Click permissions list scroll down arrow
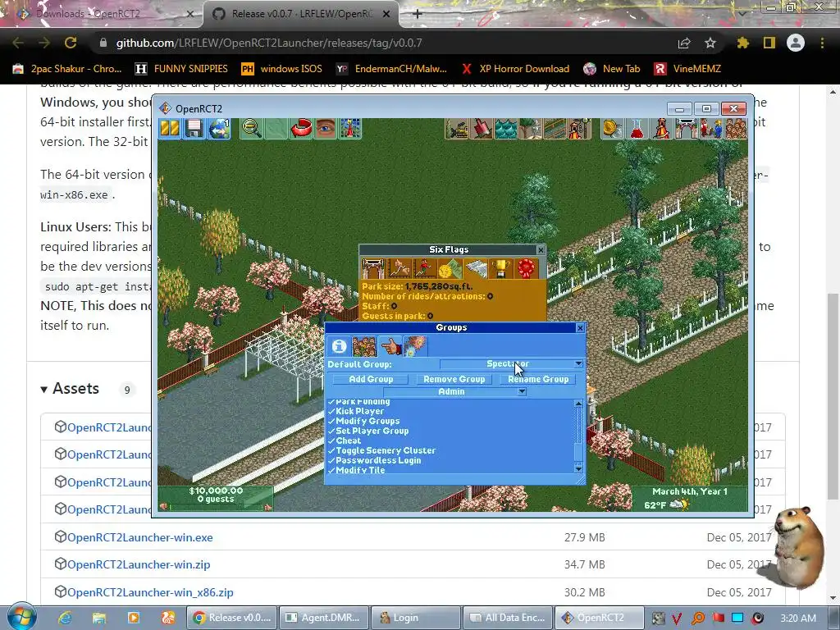840x630 pixels. pos(578,469)
